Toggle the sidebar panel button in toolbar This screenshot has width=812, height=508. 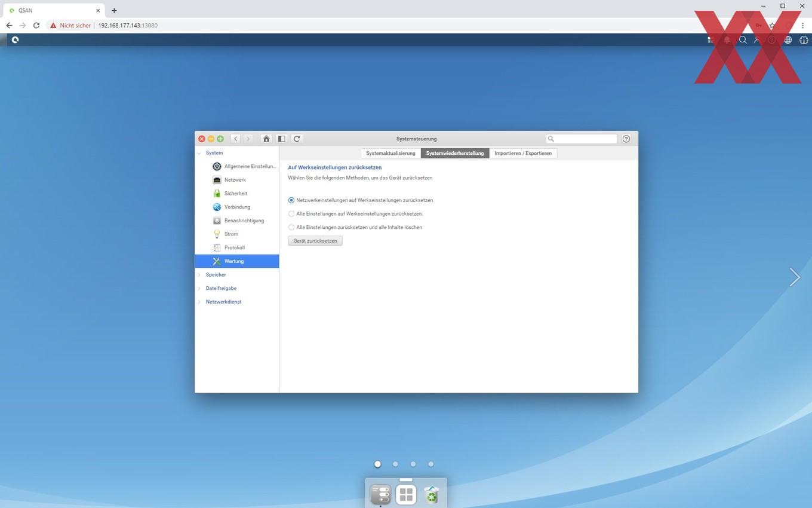point(282,139)
